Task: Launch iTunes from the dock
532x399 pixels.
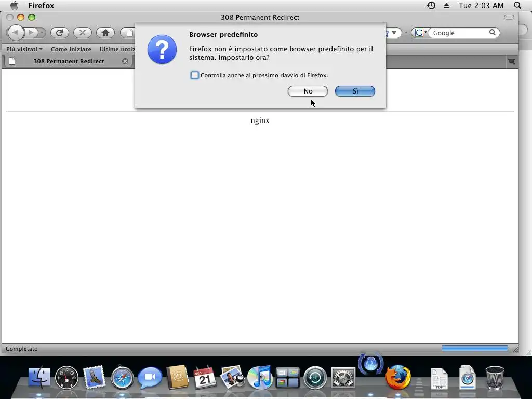Action: tap(260, 377)
